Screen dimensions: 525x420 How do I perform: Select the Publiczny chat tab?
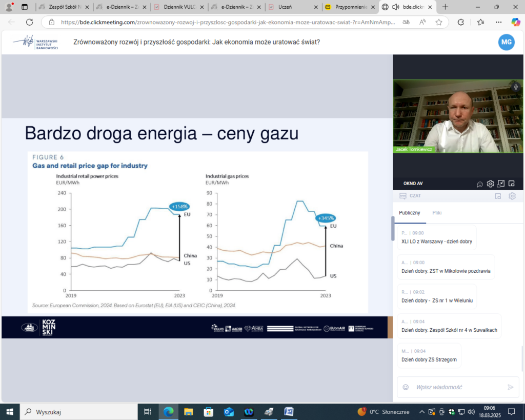[410, 213]
